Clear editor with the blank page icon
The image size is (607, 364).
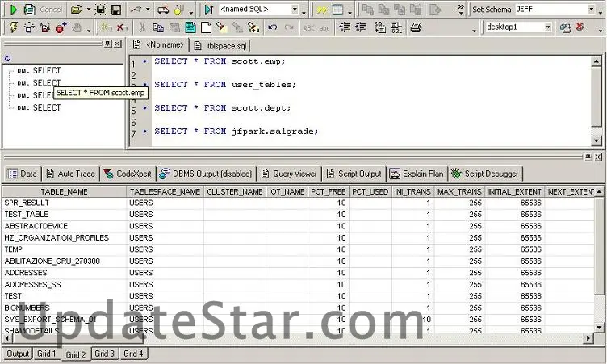pos(206,27)
